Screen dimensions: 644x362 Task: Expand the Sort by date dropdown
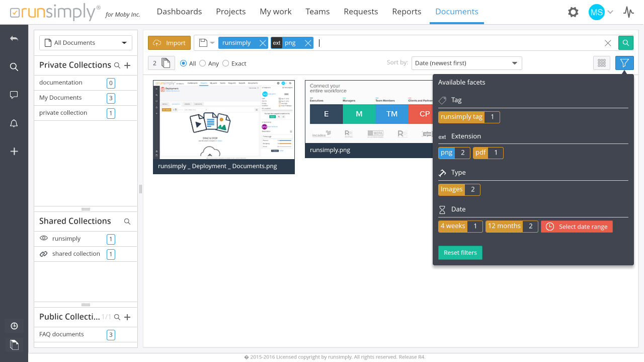(x=466, y=63)
